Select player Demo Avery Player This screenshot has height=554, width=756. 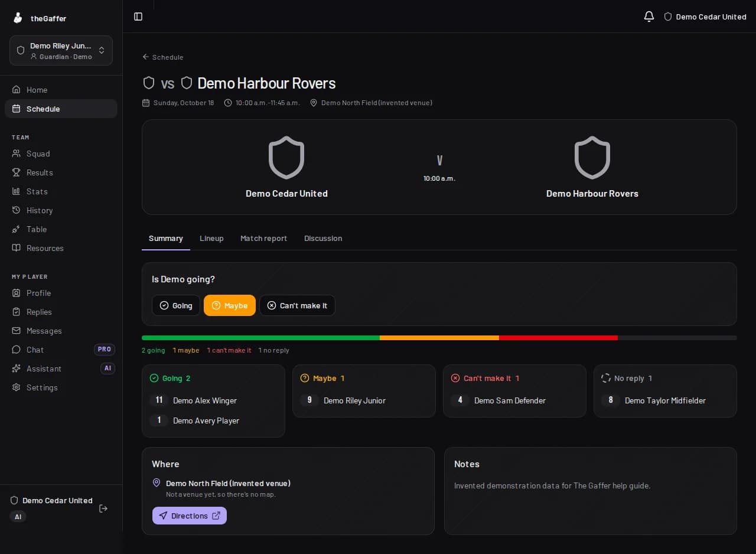[x=206, y=421]
